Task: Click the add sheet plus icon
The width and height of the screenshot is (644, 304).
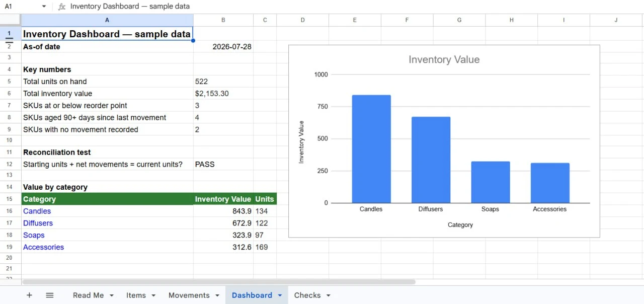Action: pos(29,295)
